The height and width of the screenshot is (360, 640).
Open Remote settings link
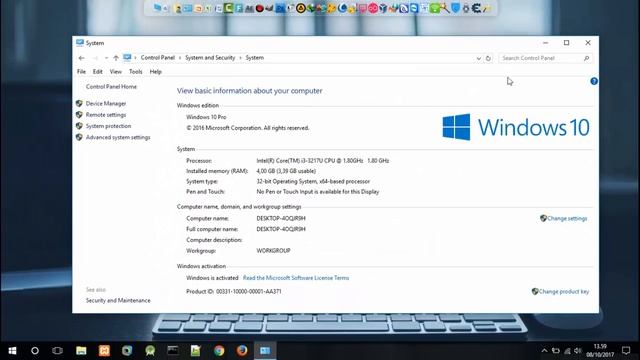pos(106,115)
